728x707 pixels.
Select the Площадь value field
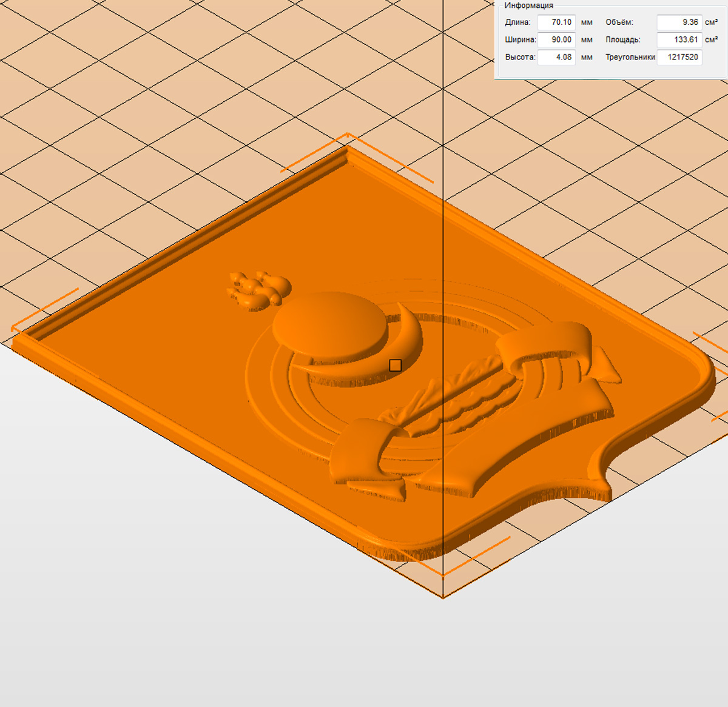coord(679,40)
